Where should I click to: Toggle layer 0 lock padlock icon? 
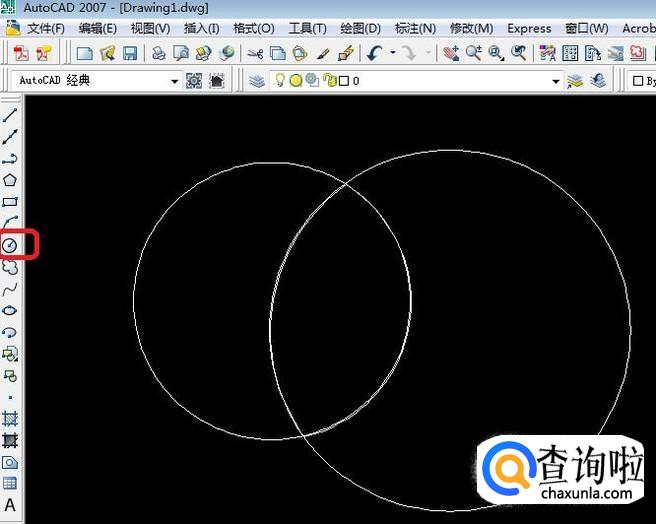tap(330, 80)
